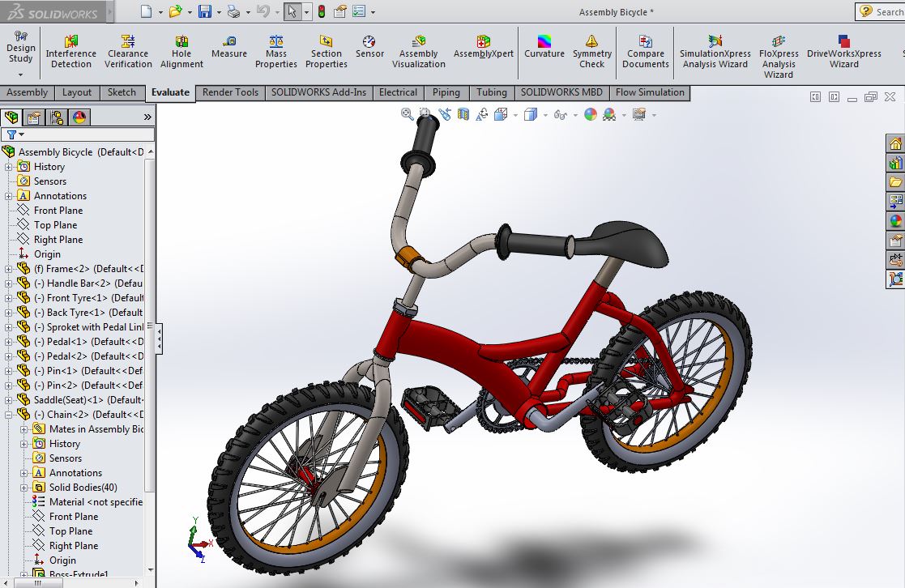Activate Section View icon
Screen dimensions: 905x588
point(463,114)
